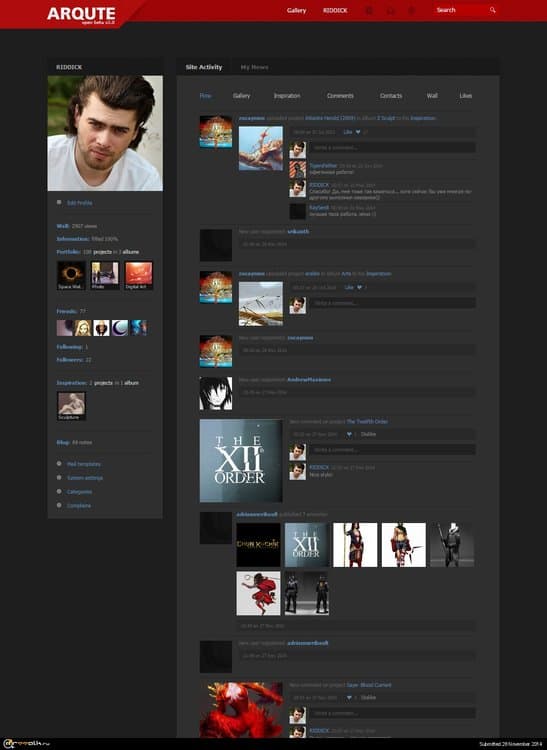Viewport: 547px width, 750px height.
Task: Open the Photo album thumbnail
Action: 105,276
